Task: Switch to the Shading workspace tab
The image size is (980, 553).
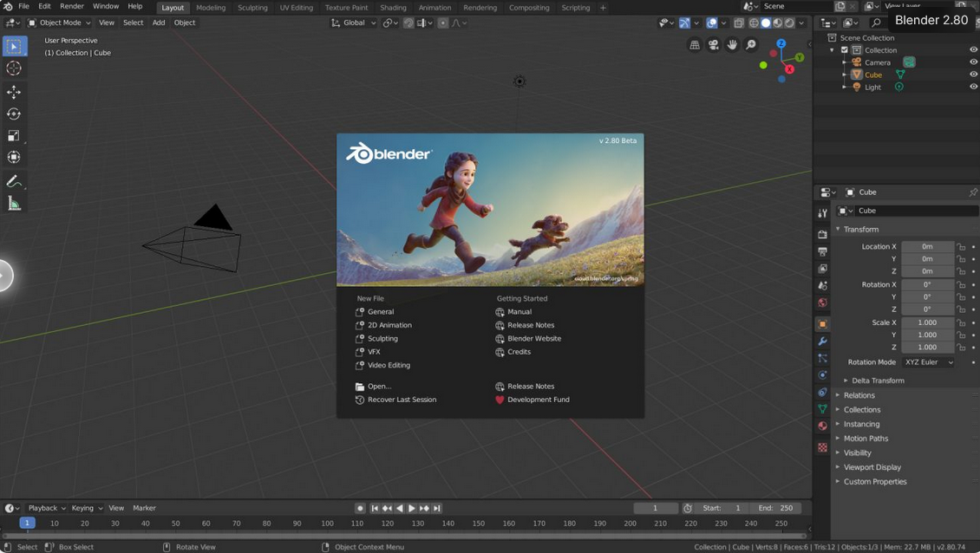Action: (x=393, y=8)
